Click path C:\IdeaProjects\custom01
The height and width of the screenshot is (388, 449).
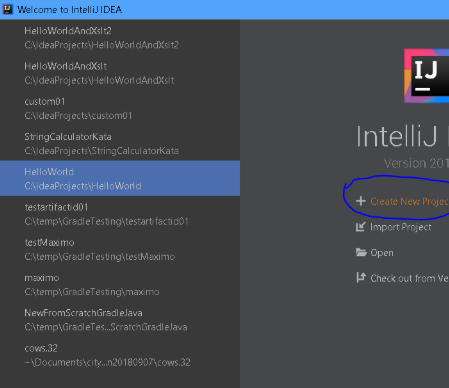click(78, 116)
